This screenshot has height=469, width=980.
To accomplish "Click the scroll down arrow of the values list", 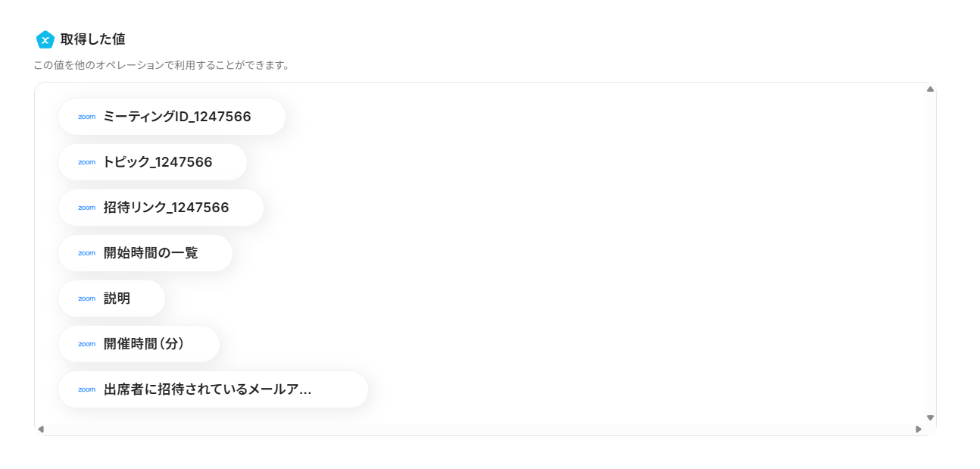I will click(930, 417).
